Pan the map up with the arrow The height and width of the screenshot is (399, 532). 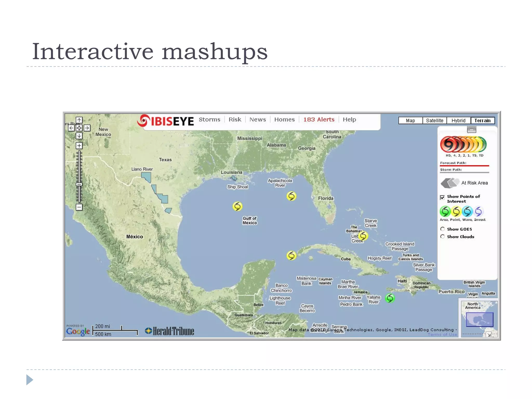(79, 120)
